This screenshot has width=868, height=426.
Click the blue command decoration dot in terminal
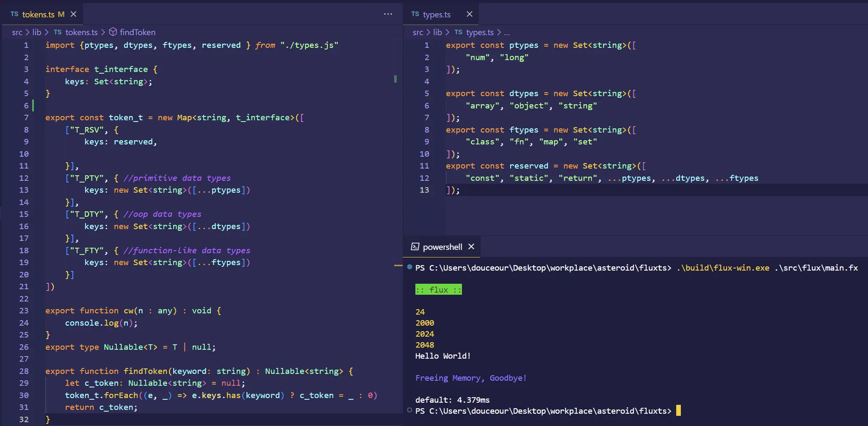click(409, 267)
